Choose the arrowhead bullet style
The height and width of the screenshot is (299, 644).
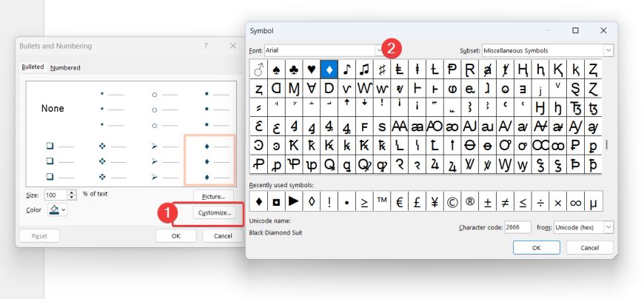click(x=164, y=161)
